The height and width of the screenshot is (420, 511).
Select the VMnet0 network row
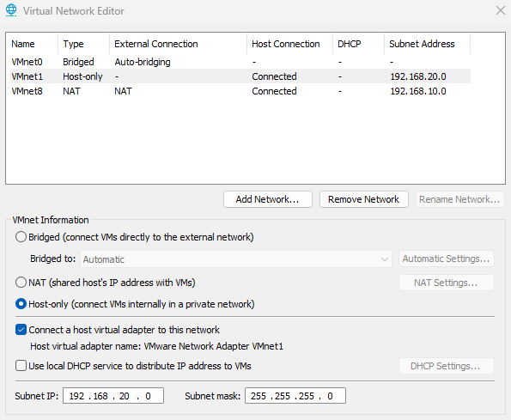pos(240,62)
